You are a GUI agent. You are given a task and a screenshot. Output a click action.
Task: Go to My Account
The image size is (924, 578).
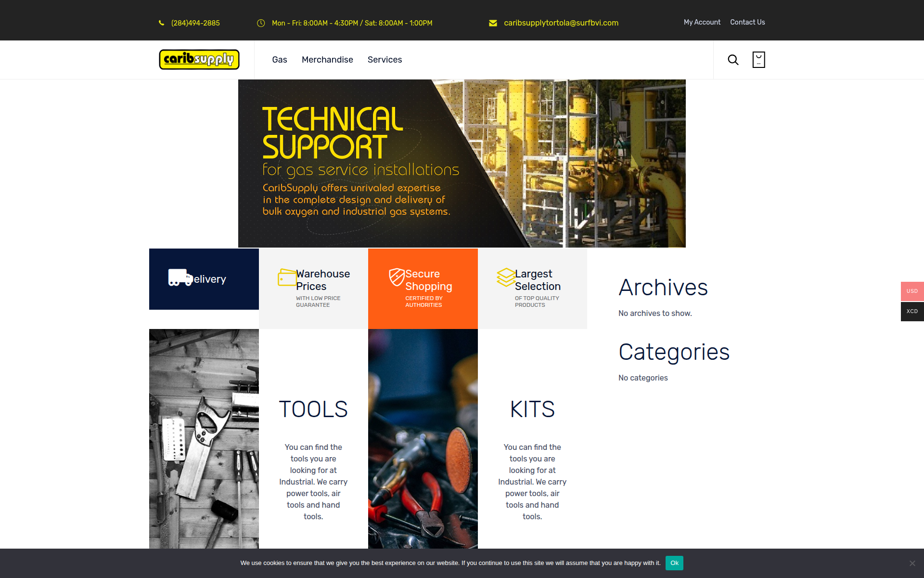pos(702,22)
